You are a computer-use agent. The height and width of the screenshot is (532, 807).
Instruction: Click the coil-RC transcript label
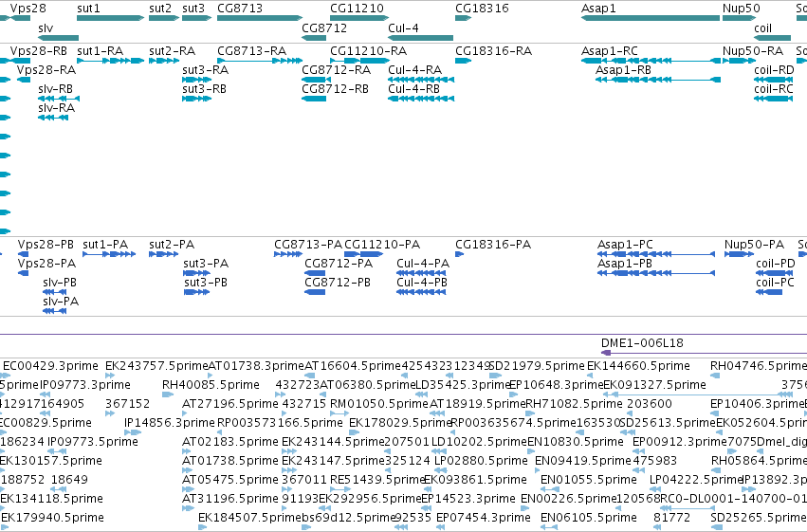point(774,89)
